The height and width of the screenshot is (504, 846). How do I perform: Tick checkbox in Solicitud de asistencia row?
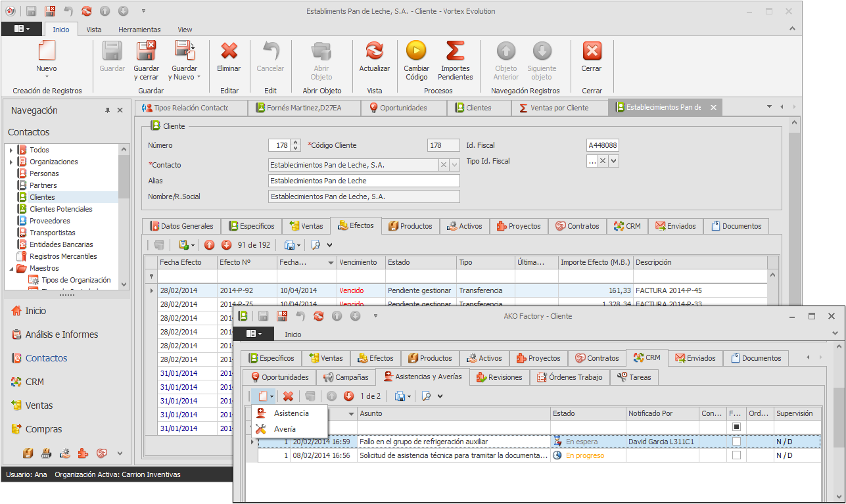tap(736, 455)
